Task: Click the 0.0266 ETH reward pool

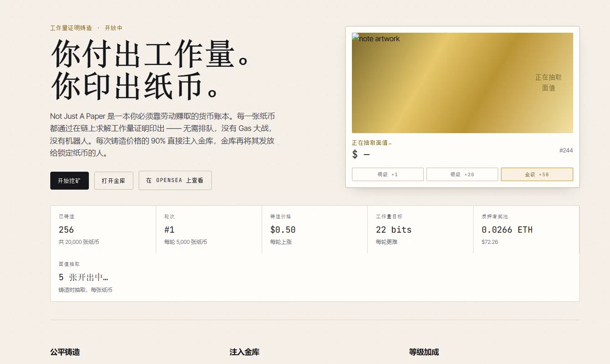Action: coord(507,230)
